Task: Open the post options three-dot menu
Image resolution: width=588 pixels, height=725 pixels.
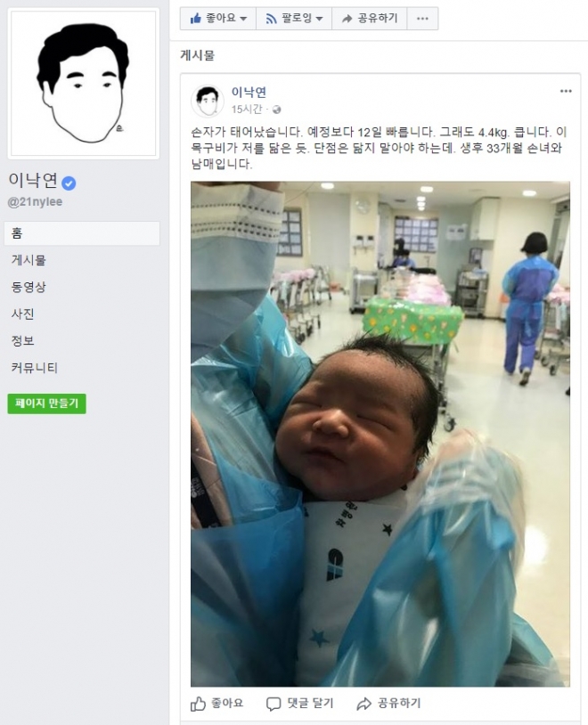Action: pos(566,91)
